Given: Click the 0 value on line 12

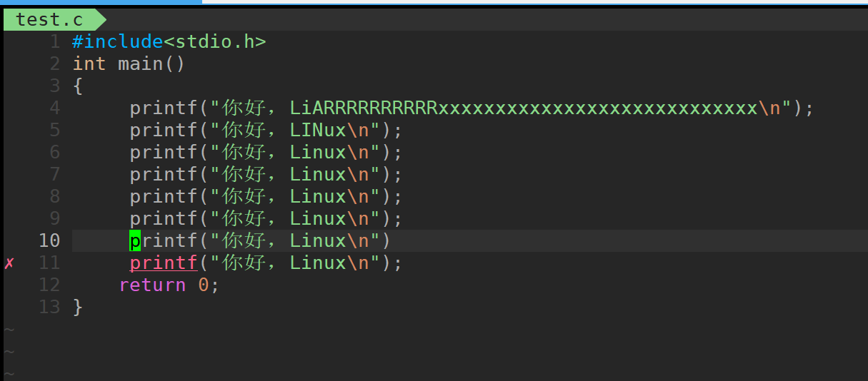Looking at the screenshot, I should (x=204, y=285).
